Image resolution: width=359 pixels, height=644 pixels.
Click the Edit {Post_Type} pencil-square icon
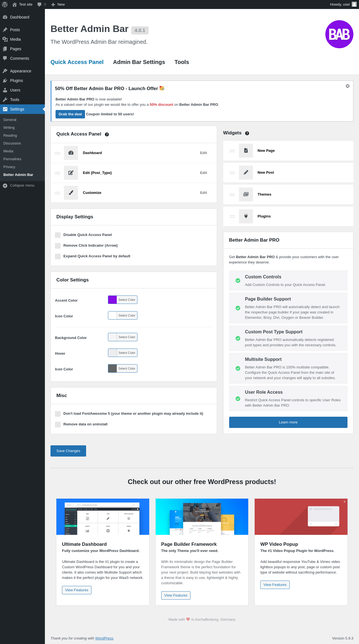71,173
